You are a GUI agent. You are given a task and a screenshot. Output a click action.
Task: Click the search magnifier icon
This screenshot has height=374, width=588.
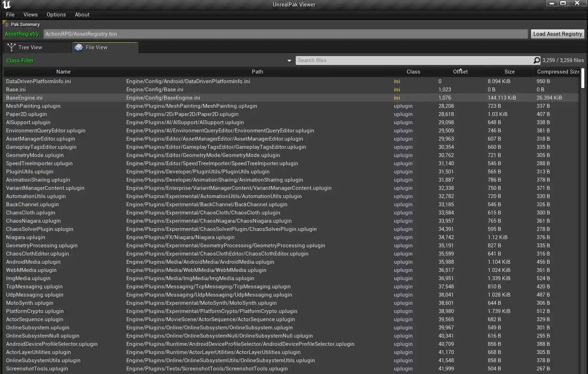[x=537, y=60]
